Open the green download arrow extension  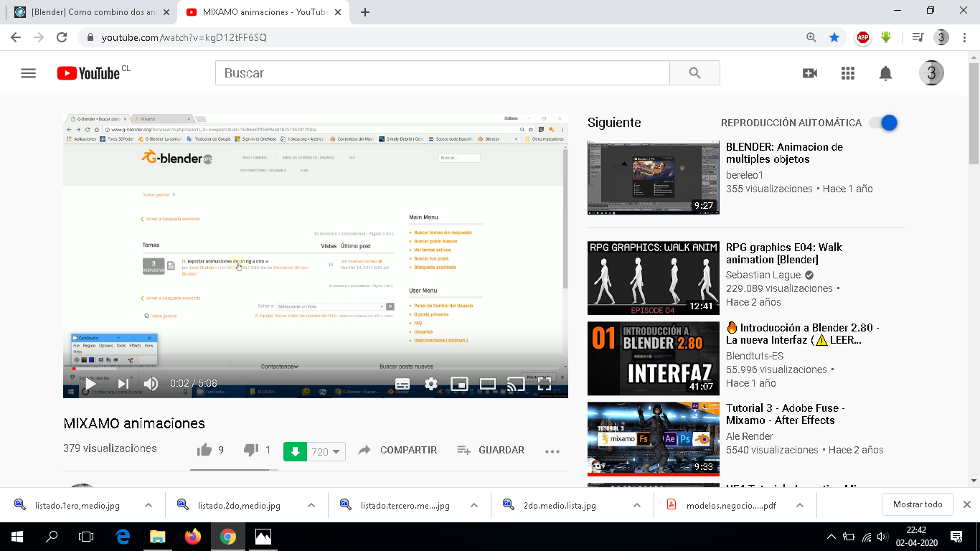tap(886, 37)
